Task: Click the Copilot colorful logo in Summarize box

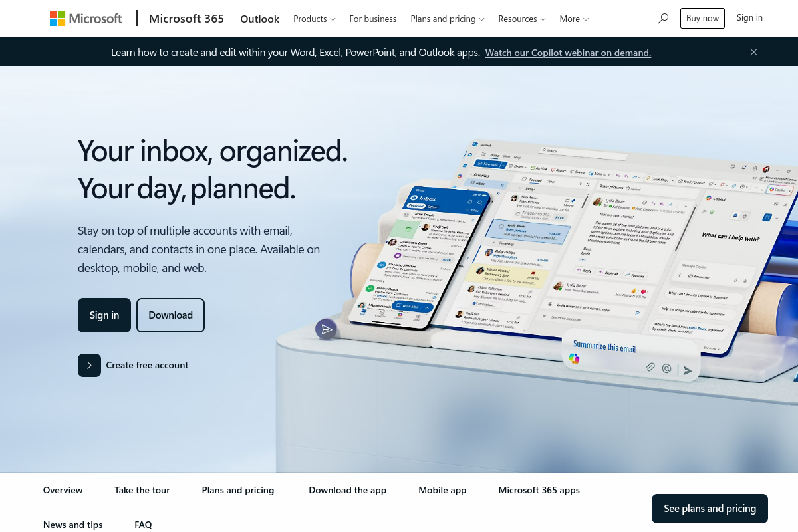Action: click(574, 359)
